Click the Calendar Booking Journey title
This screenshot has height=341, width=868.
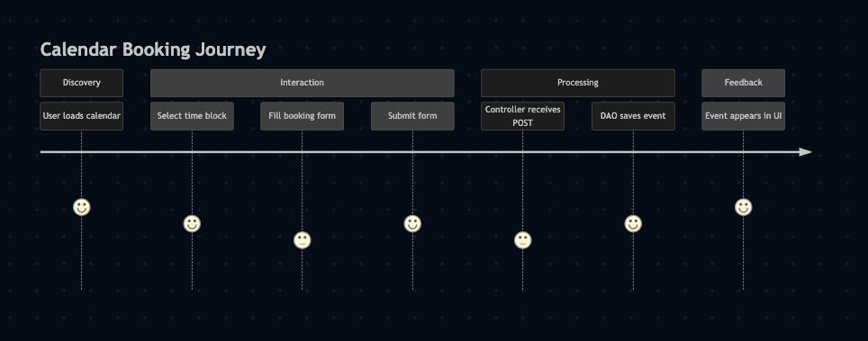pyautogui.click(x=153, y=49)
